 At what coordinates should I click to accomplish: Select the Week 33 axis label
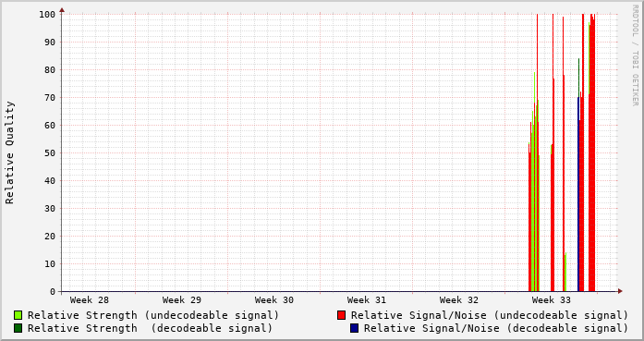click(x=552, y=300)
